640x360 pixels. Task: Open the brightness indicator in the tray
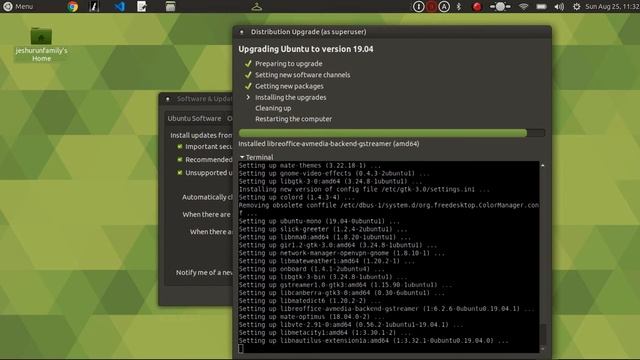pyautogui.click(x=500, y=7)
